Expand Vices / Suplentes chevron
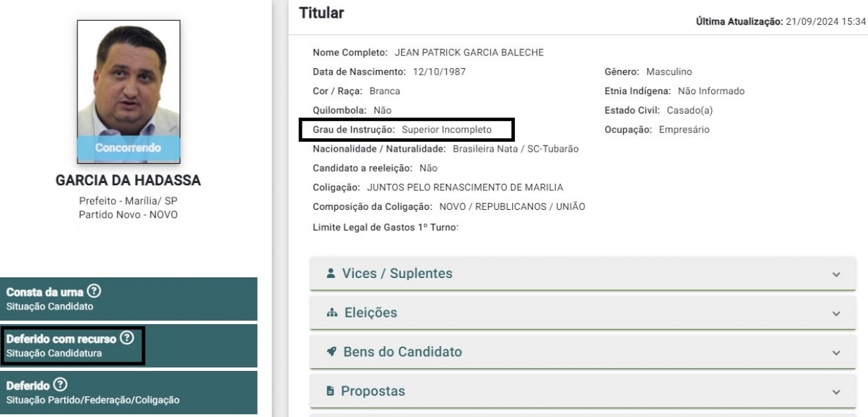Screen dimensions: 868x417 [837, 274]
